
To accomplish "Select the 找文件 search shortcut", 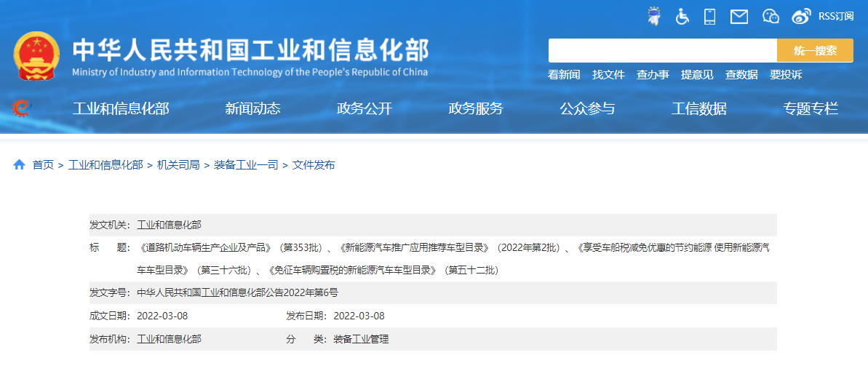I will coord(608,75).
